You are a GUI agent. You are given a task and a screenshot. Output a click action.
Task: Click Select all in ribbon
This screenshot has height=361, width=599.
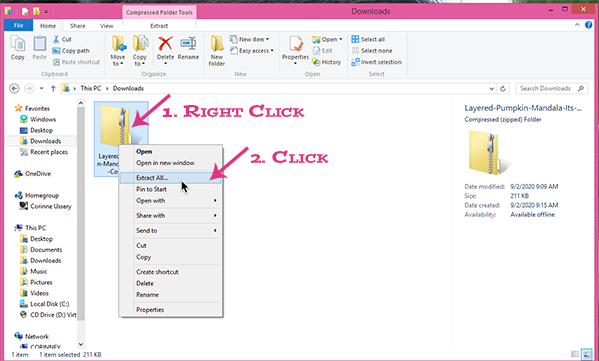(x=368, y=39)
